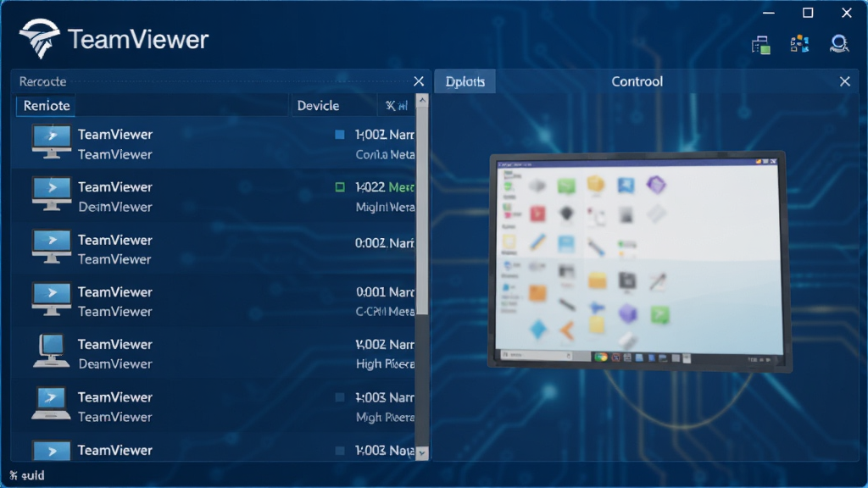Click the desktop PC icon in the High Pivera row
Screen dimensions: 868x488
pyautogui.click(x=52, y=351)
